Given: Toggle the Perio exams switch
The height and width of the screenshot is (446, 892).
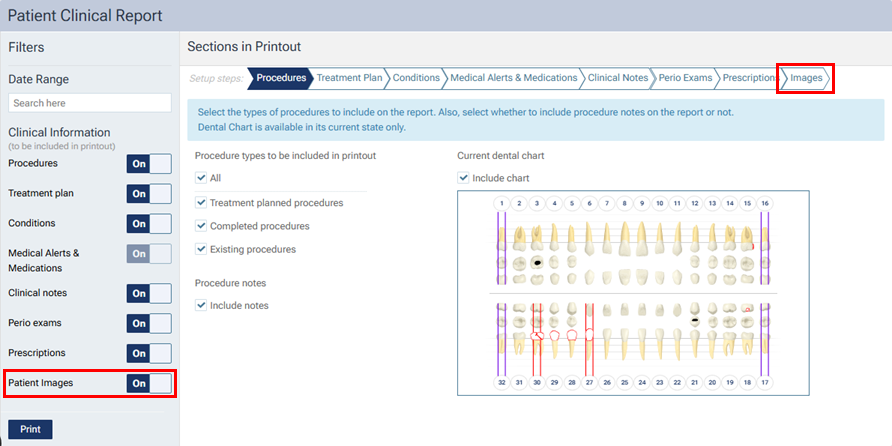Looking at the screenshot, I should [148, 323].
